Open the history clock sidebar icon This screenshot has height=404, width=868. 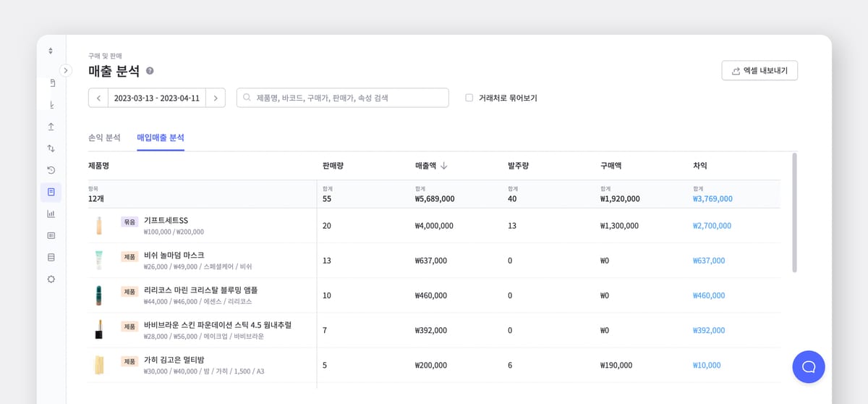(x=51, y=170)
